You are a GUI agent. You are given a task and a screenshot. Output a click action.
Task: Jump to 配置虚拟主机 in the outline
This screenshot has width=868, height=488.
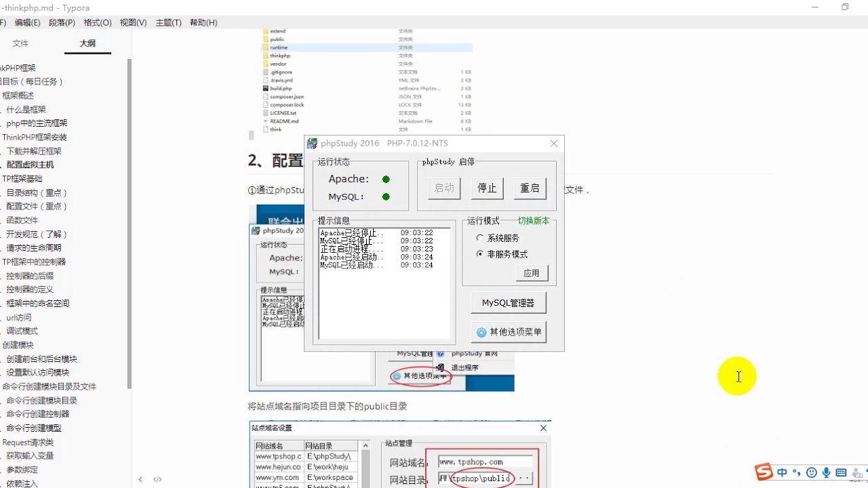click(x=31, y=165)
